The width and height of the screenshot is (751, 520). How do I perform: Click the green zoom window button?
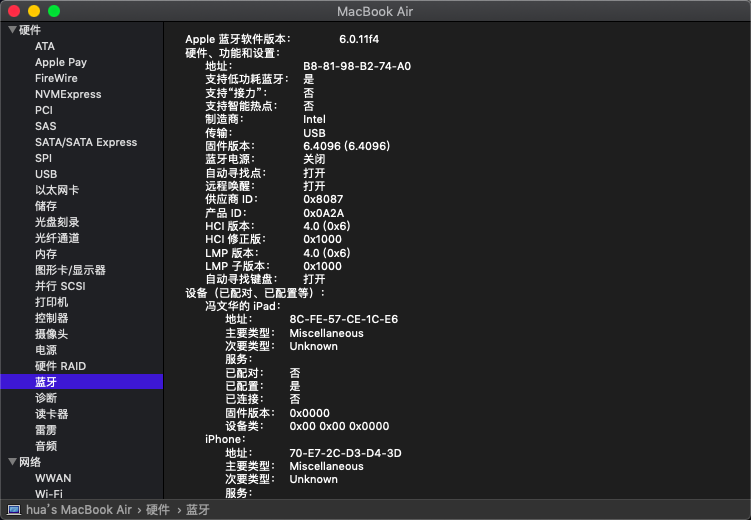(x=54, y=11)
